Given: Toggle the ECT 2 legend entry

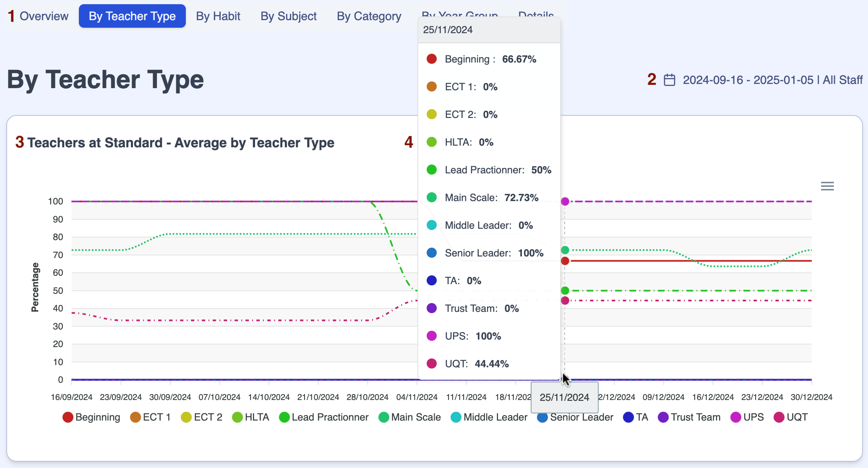Looking at the screenshot, I should [x=202, y=417].
